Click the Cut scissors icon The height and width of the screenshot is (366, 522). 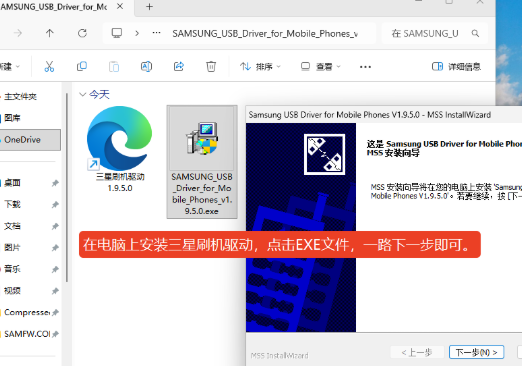pyautogui.click(x=49, y=67)
